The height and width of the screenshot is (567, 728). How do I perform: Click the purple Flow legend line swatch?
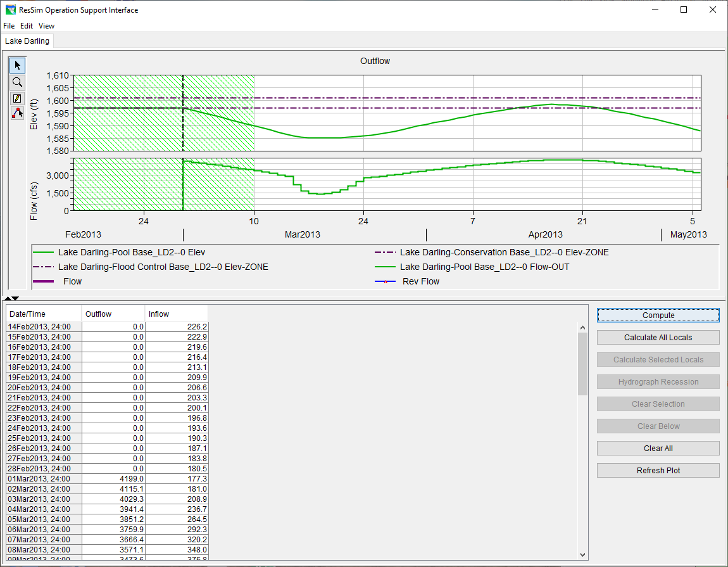pos(44,281)
